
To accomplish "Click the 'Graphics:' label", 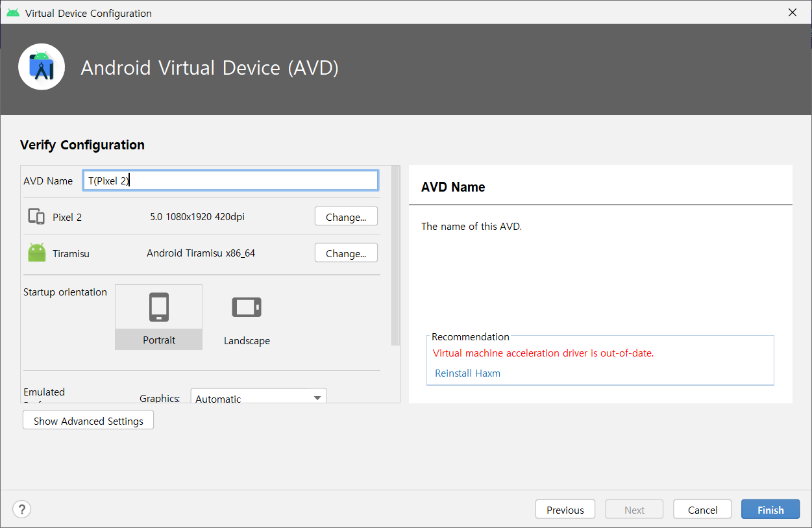I will tap(160, 398).
